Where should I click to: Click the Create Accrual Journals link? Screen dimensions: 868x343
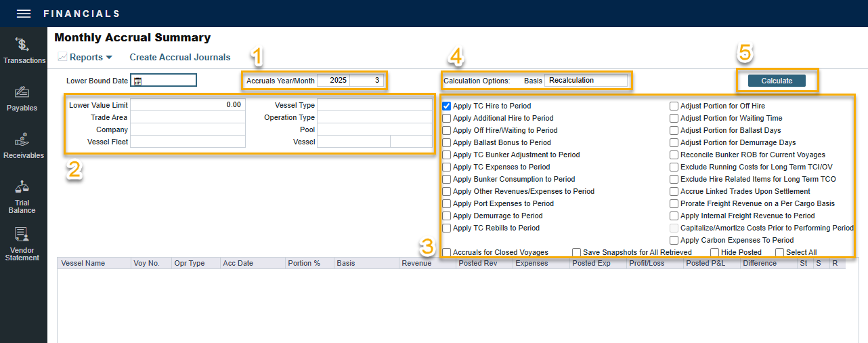(x=180, y=58)
